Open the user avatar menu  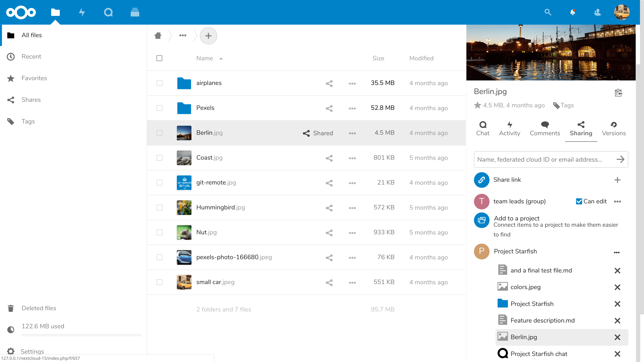(622, 12)
